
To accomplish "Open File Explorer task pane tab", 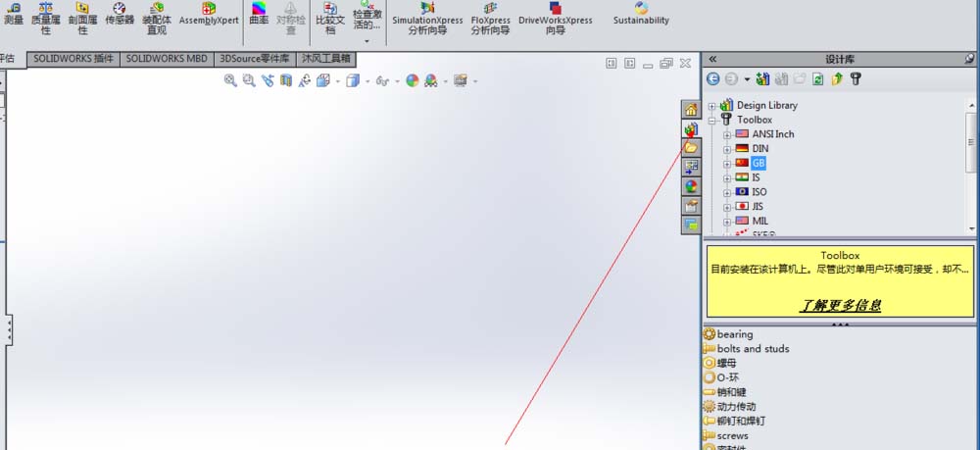I will click(691, 147).
